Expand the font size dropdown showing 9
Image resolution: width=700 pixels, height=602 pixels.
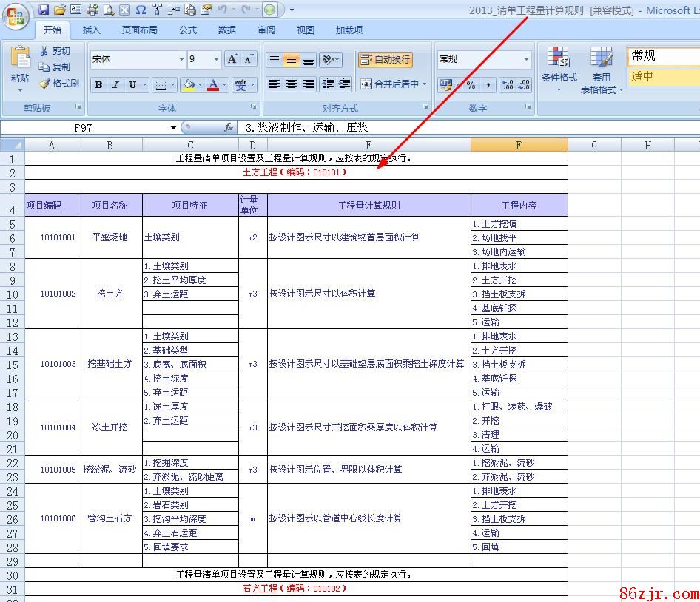tap(216, 60)
